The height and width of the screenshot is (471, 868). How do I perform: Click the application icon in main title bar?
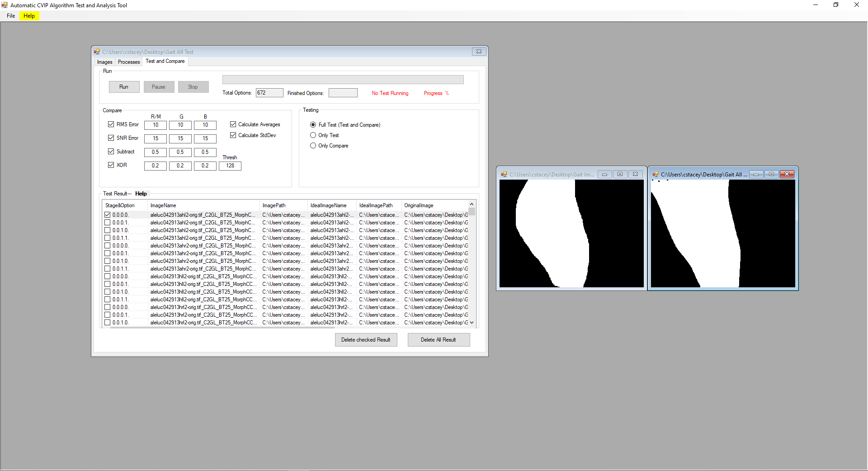pyautogui.click(x=5, y=5)
